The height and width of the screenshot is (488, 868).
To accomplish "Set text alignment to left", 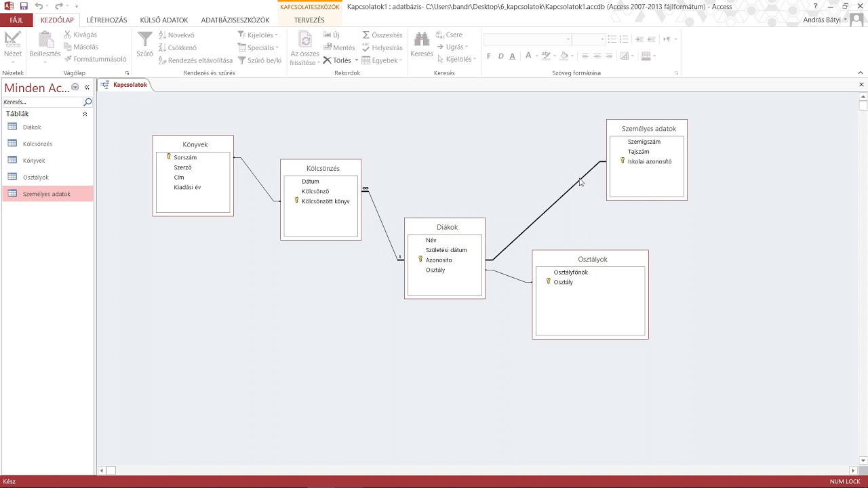I will 585,56.
